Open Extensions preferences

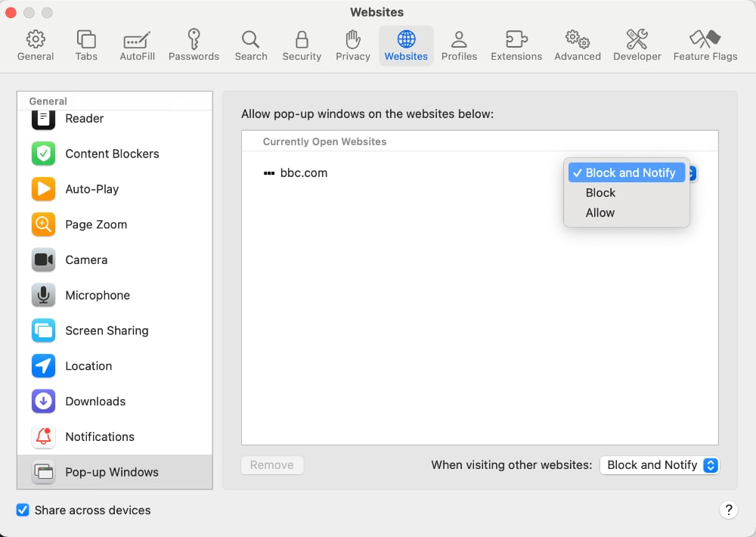516,44
